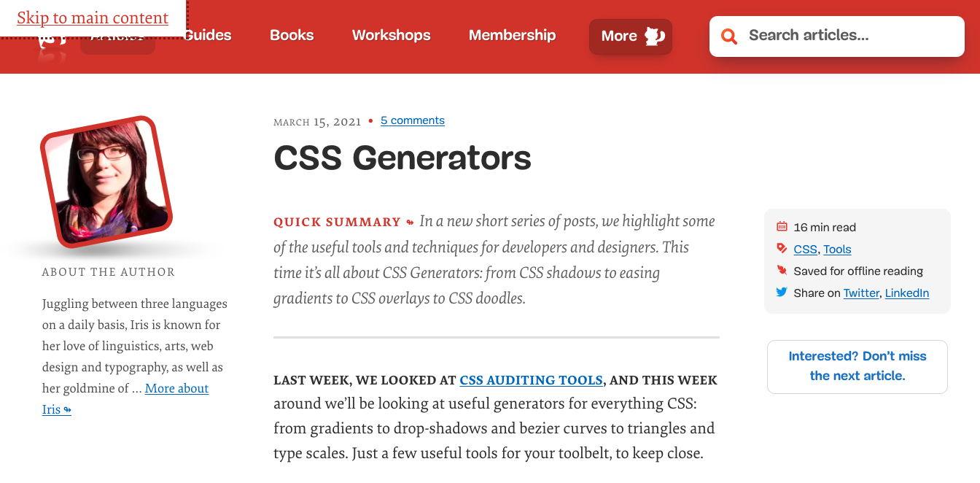Click the red tag icon beside CSS
This screenshot has width=980, height=483.
click(782, 249)
